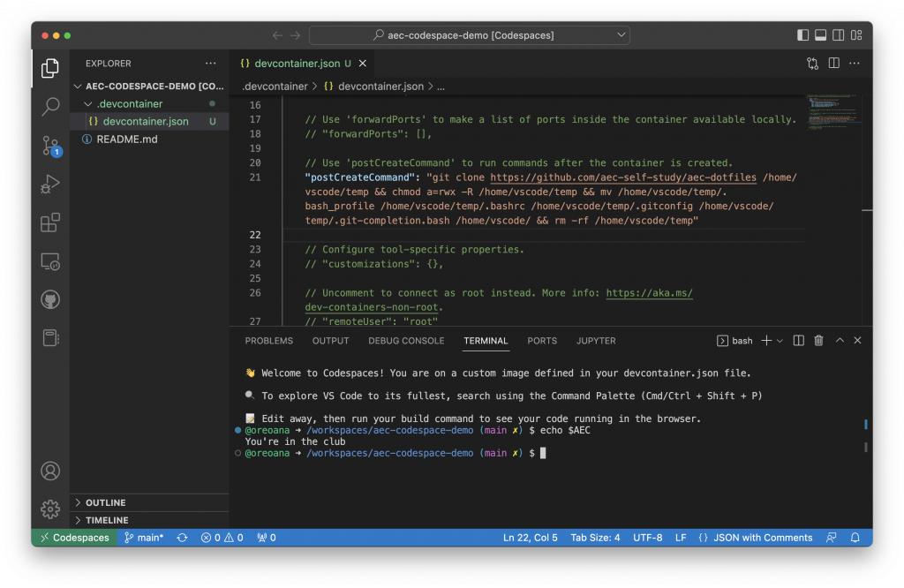
Task: Click the bash terminal label
Action: pyautogui.click(x=735, y=341)
